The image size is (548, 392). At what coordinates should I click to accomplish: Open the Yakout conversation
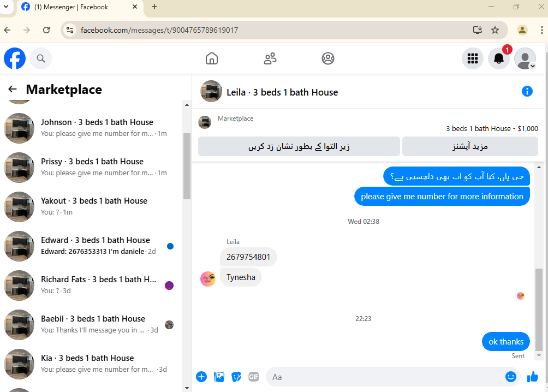[92, 206]
